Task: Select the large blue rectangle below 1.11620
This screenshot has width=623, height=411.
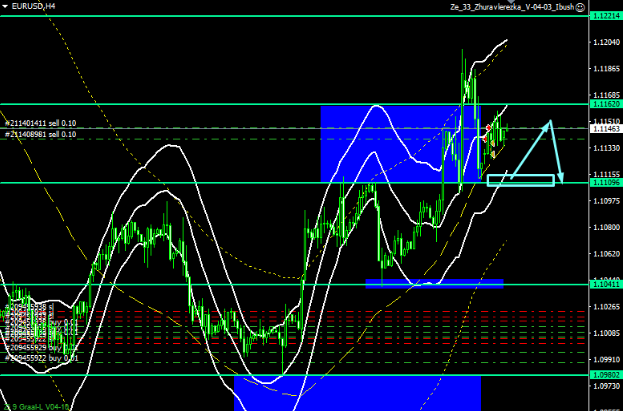Action: click(x=390, y=142)
